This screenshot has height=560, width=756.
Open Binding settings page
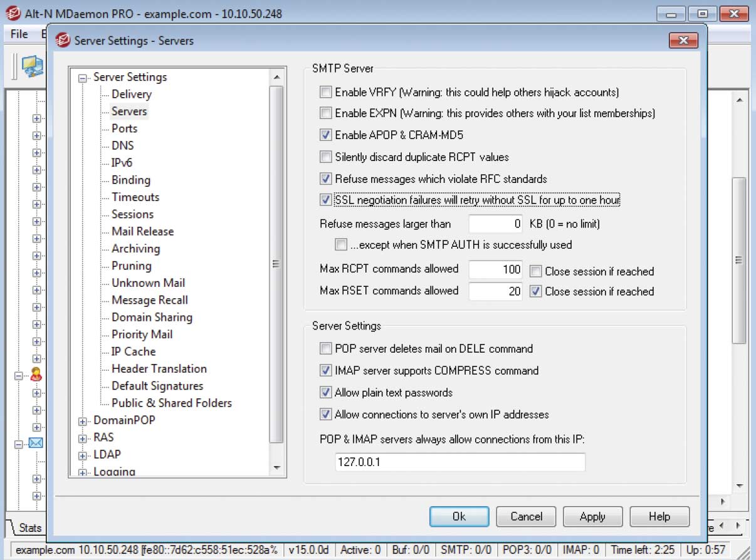click(x=131, y=180)
